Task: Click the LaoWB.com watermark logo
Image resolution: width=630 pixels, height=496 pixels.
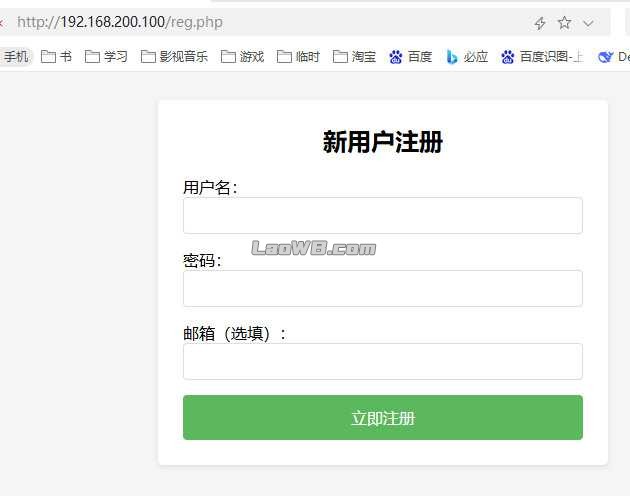Action: tap(313, 248)
